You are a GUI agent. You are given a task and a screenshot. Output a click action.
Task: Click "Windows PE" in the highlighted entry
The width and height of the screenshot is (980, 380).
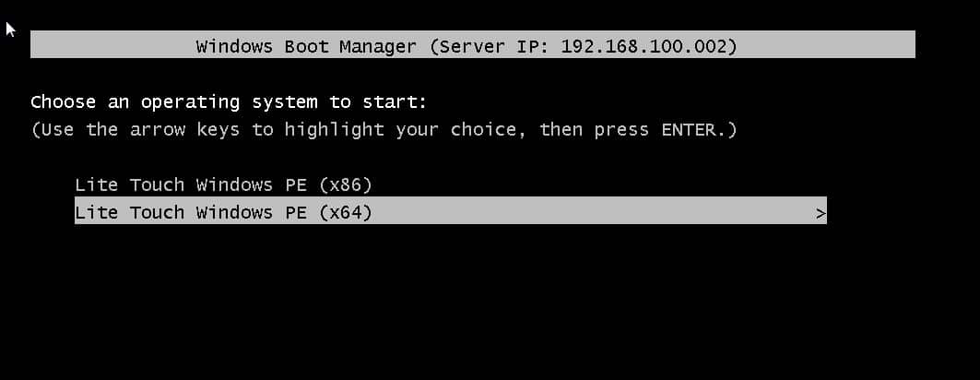252,213
